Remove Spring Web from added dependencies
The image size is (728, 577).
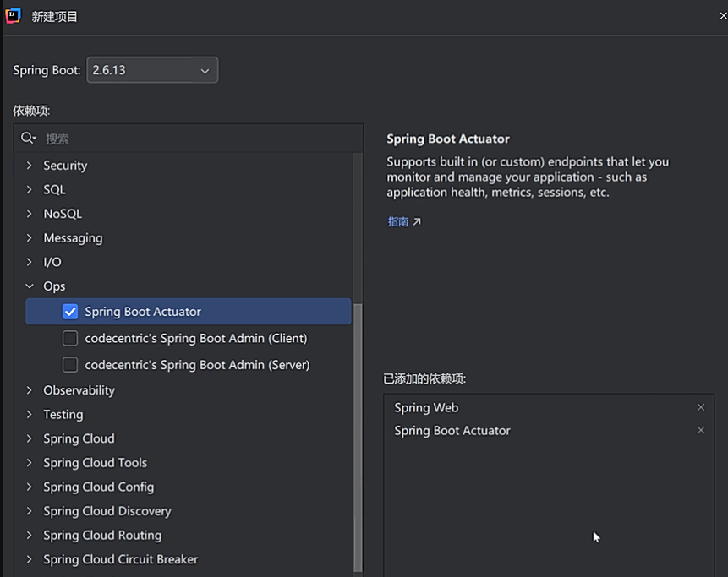click(701, 407)
